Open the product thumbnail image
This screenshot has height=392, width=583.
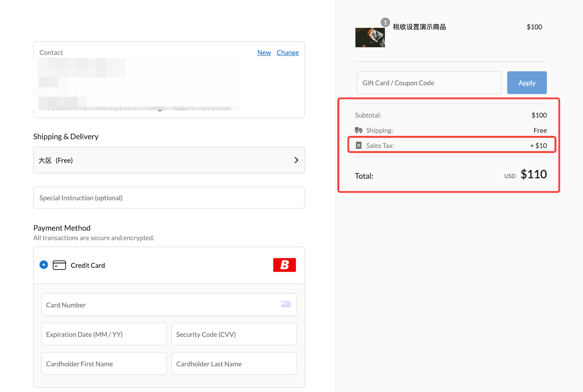pos(370,38)
